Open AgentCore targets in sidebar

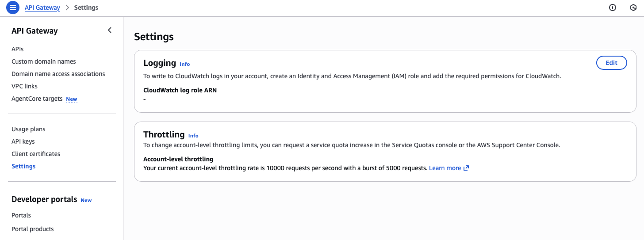pos(37,99)
